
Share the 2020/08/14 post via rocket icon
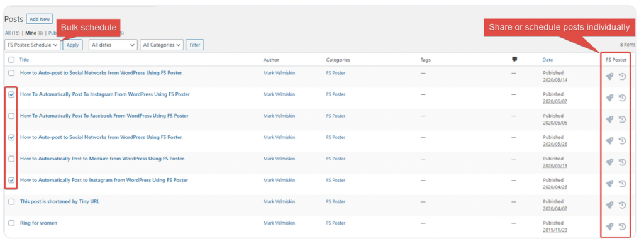(x=609, y=76)
